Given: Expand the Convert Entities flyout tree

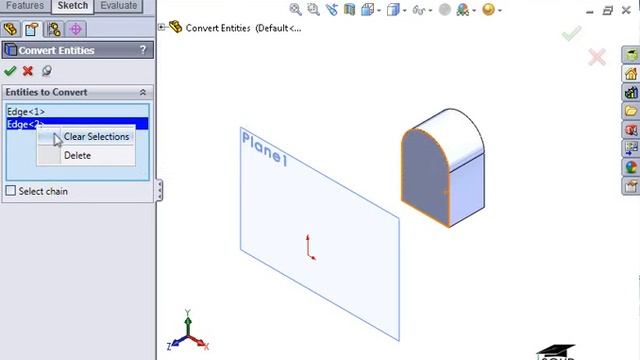Looking at the screenshot, I should point(161,28).
